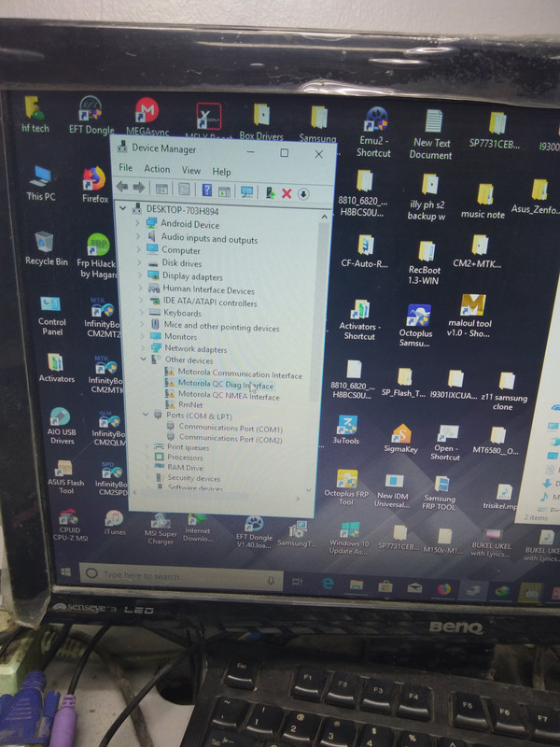
Task: Select the Print queues category
Action: point(188,447)
